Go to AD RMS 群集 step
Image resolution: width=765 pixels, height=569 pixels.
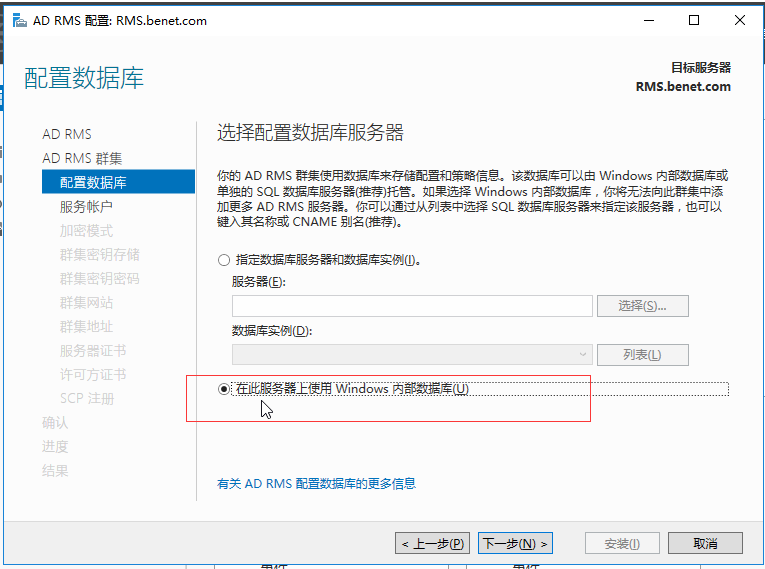click(x=82, y=158)
